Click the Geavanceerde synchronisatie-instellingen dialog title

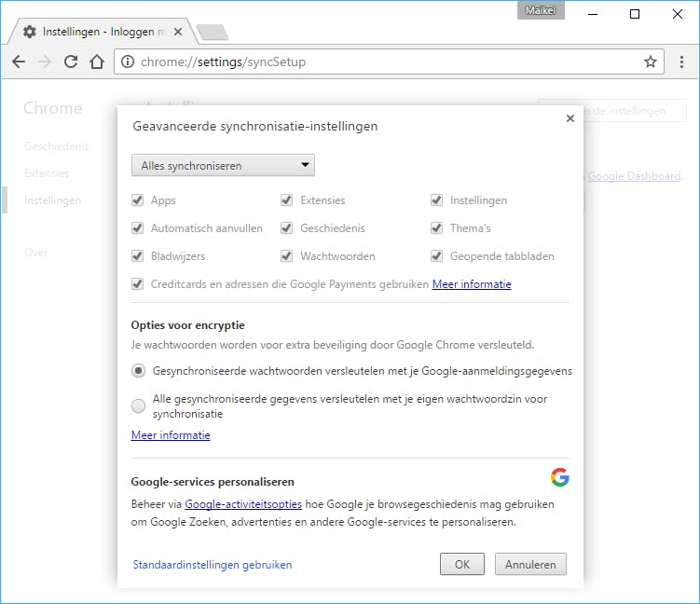point(254,127)
